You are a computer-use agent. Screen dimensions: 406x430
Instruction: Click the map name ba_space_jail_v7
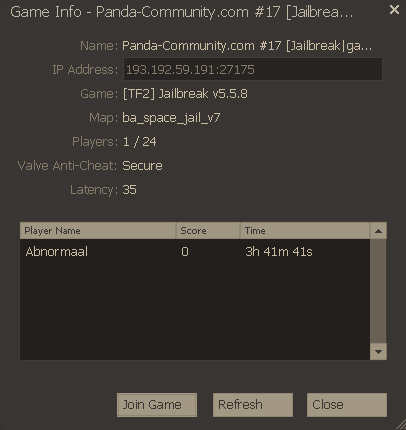pyautogui.click(x=171, y=118)
